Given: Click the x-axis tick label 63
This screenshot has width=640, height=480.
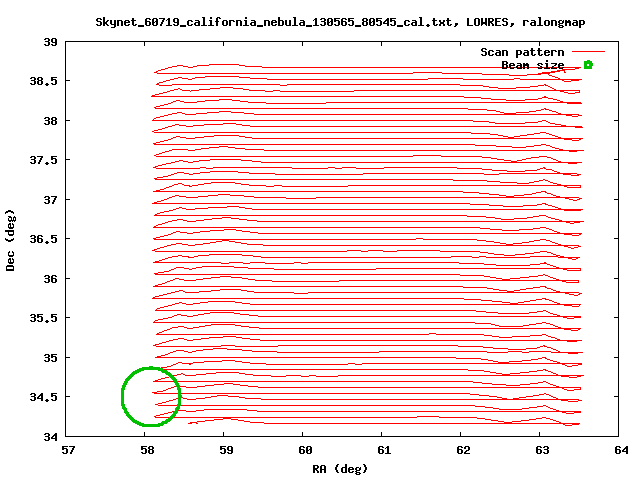Looking at the screenshot, I should pyautogui.click(x=542, y=450).
